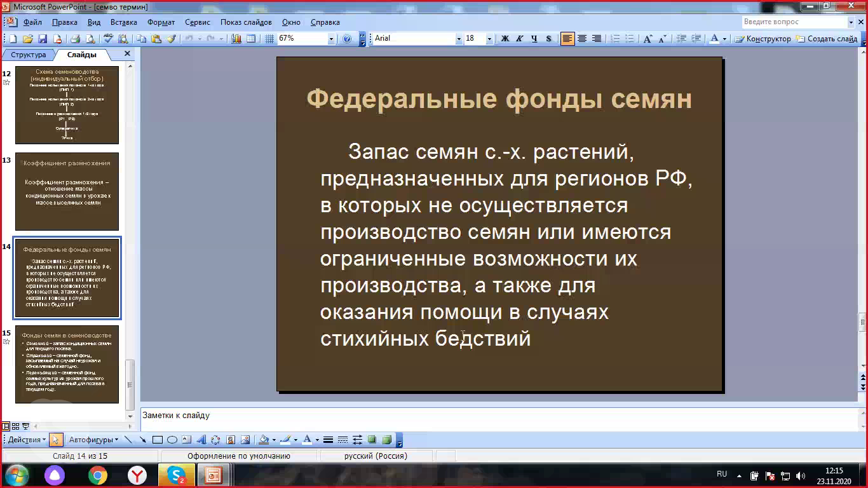Viewport: 868px width, 488px height.
Task: Click the Создать слайд button
Action: click(x=827, y=39)
